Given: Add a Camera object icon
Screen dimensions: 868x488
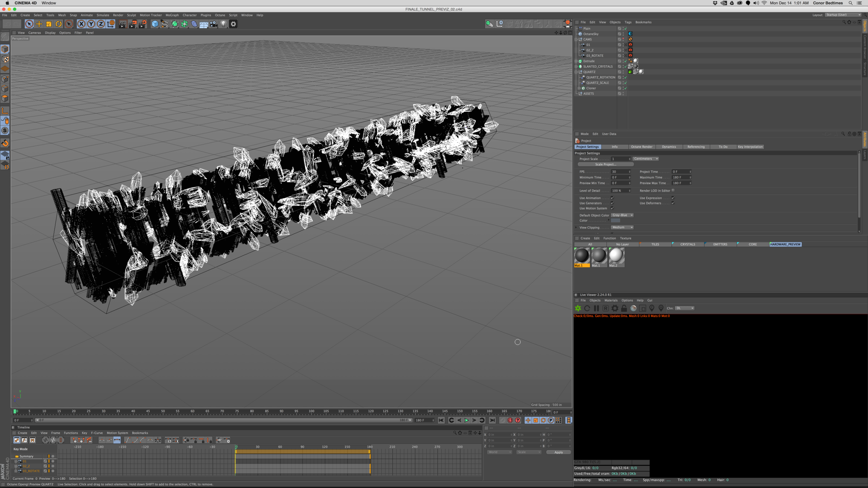Looking at the screenshot, I should coord(214,24).
